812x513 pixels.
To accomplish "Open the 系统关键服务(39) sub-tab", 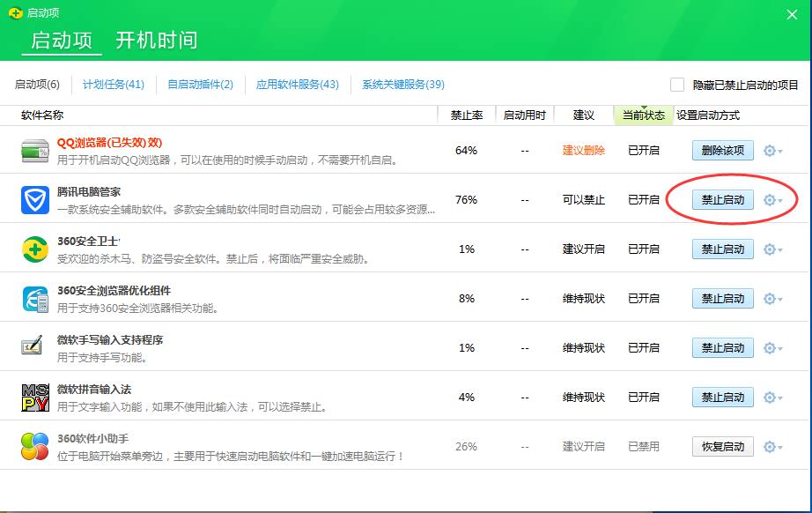I will click(402, 85).
